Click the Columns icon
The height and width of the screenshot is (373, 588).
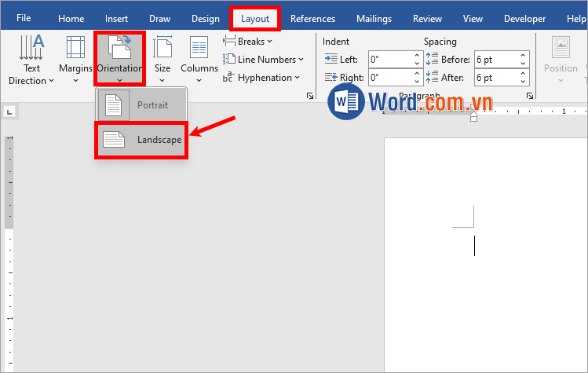(199, 49)
